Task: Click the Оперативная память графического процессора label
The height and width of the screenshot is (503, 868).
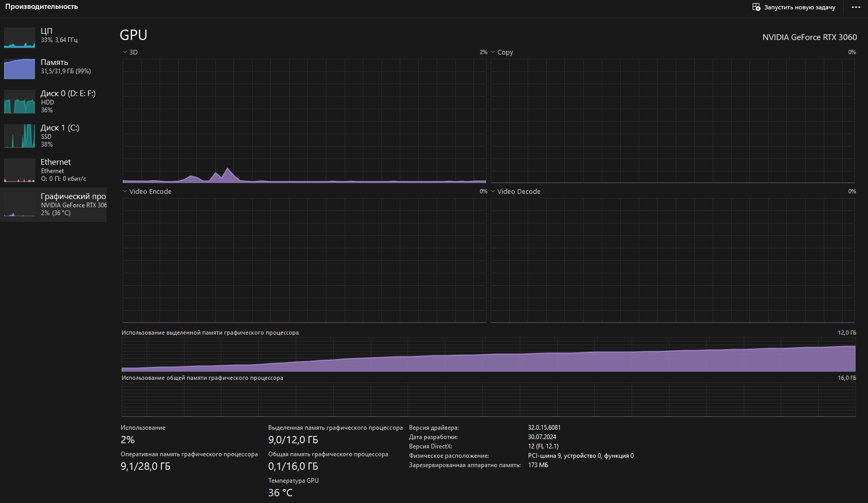Action: click(189, 454)
